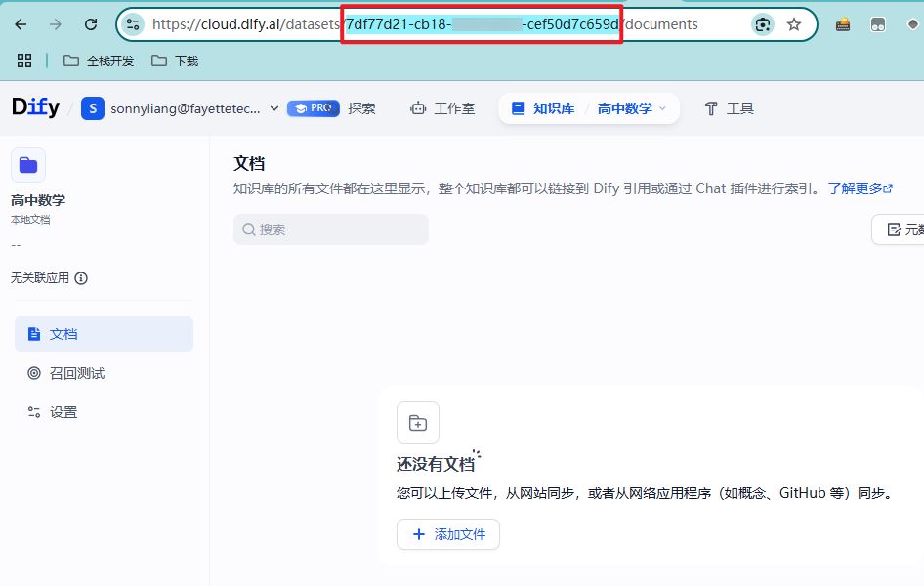
Task: Click the blue 高中数学 knowledge base folder icon
Action: (x=27, y=165)
